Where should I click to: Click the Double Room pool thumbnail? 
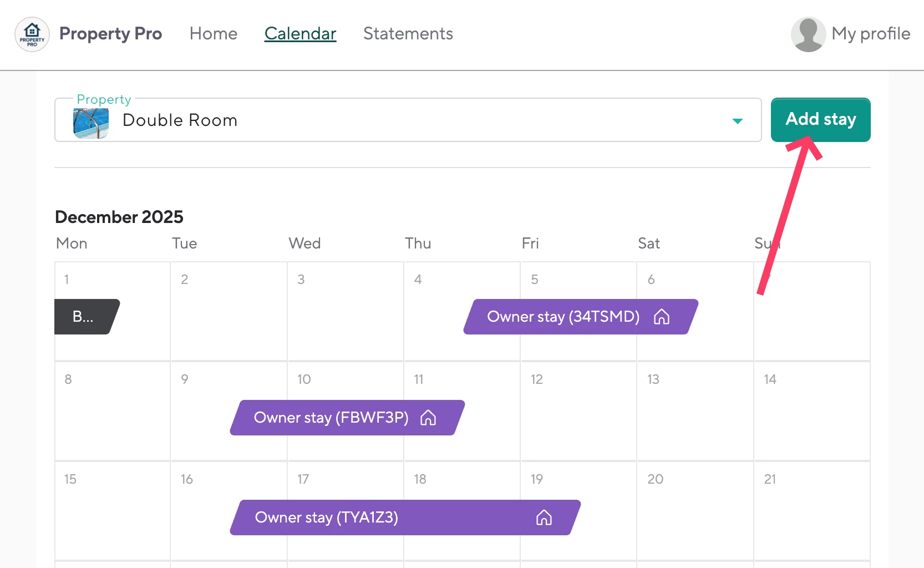click(x=91, y=123)
